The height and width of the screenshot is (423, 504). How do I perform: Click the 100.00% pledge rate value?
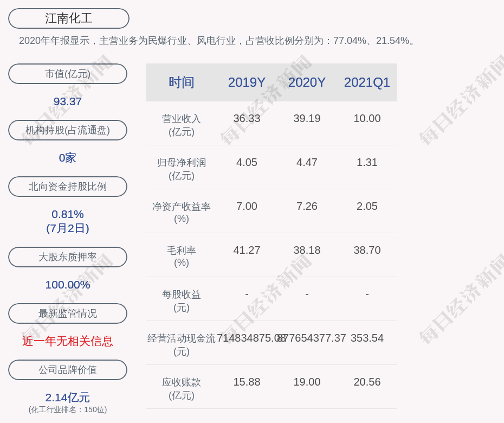[68, 285]
